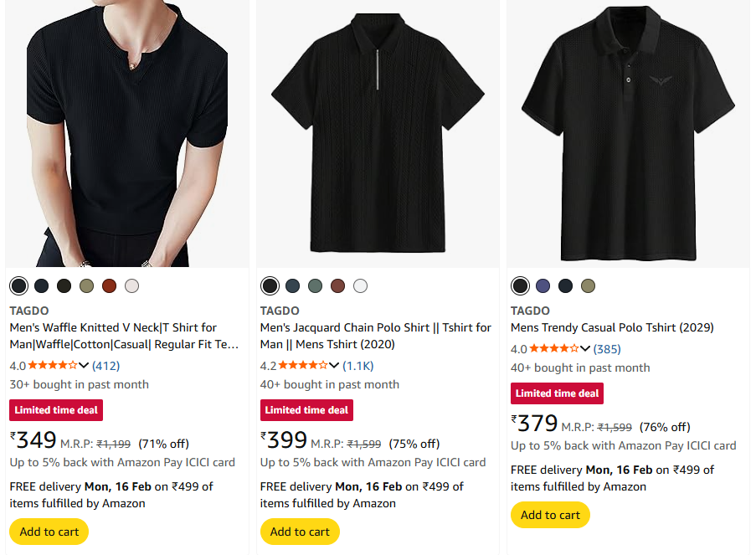Open the 412 reviews link
756x555 pixels.
[x=105, y=366]
